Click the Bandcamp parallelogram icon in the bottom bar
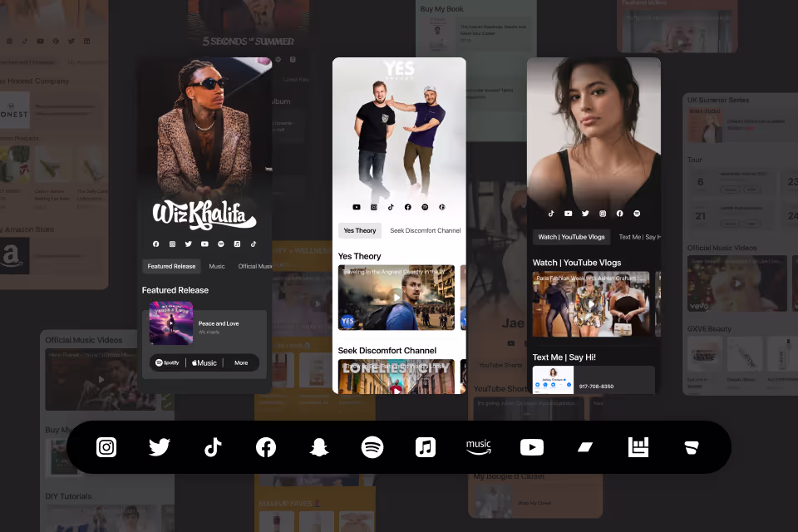This screenshot has width=798, height=532. click(x=584, y=447)
